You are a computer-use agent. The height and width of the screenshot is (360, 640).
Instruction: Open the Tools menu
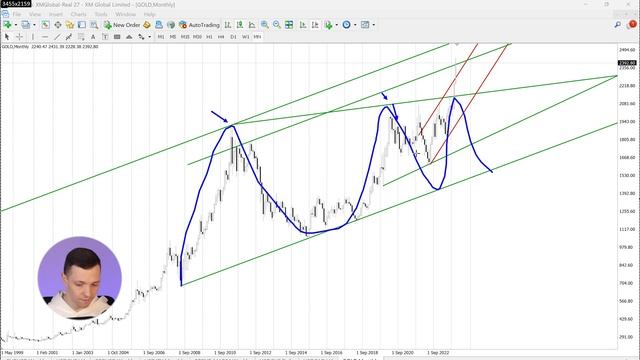[x=101, y=14]
